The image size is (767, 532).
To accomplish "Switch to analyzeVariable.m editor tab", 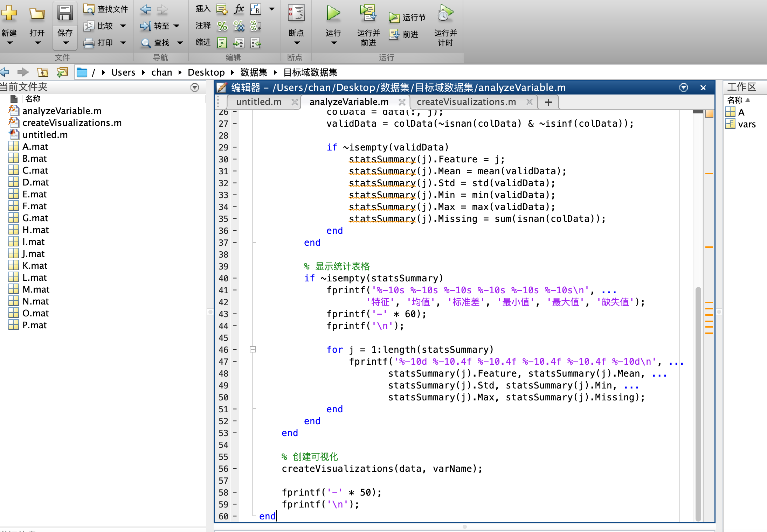I will pos(349,102).
